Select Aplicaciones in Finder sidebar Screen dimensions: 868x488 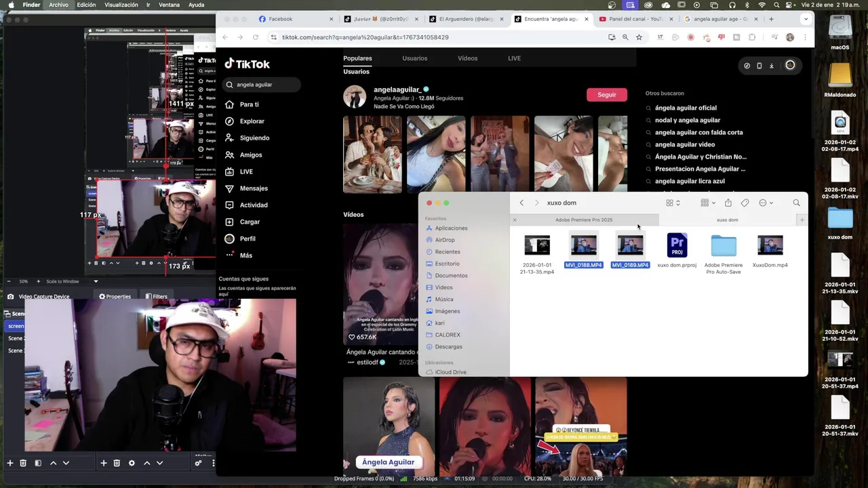(451, 228)
